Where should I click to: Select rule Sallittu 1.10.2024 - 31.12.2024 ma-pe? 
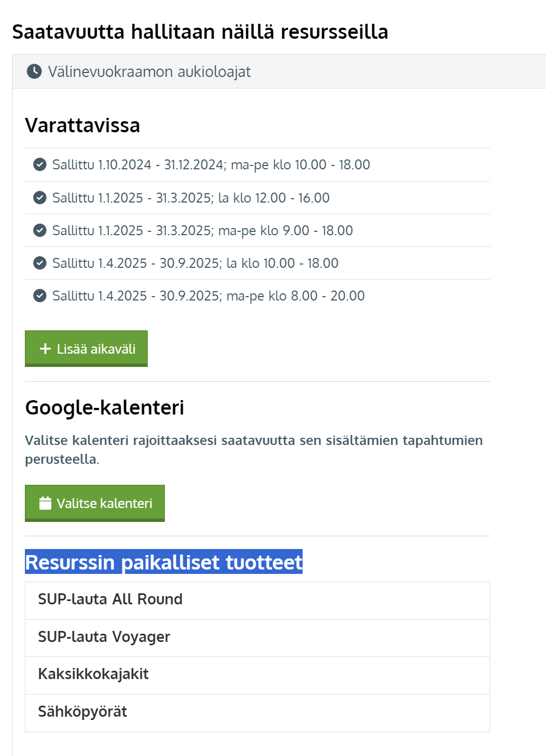[211, 164]
